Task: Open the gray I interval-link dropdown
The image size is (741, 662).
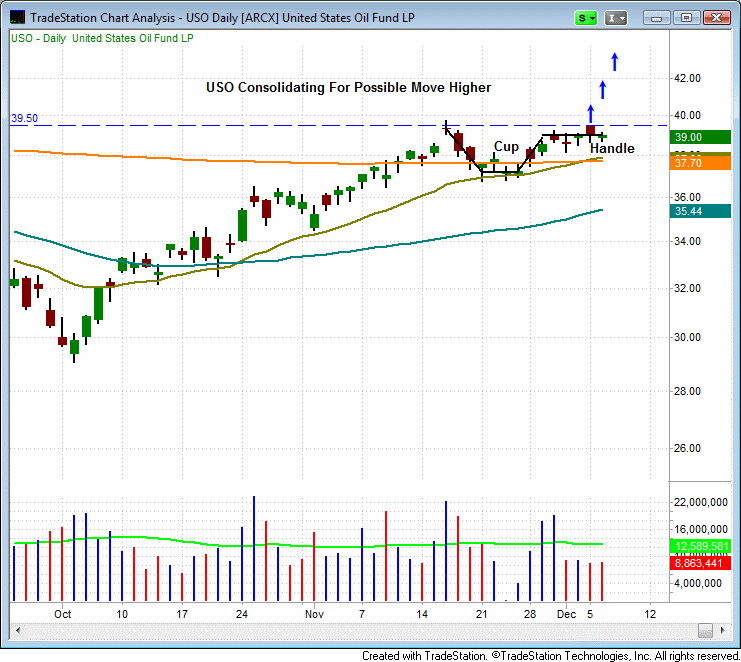Action: tap(616, 18)
